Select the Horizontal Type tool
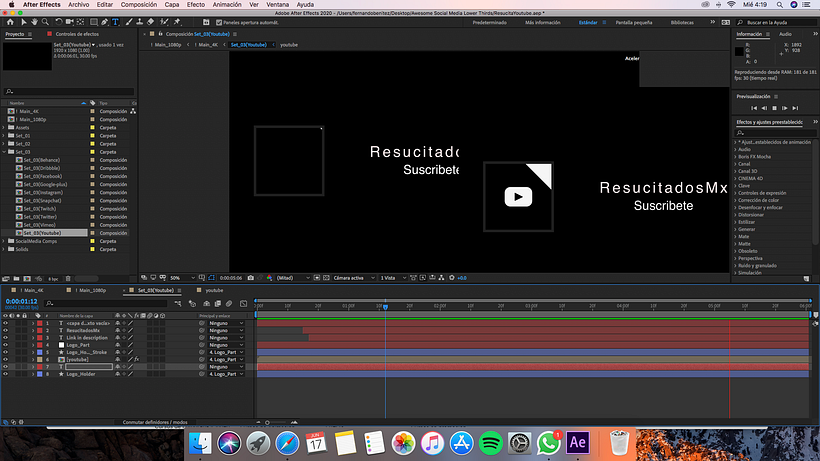Viewport: 820px width, 461px height. click(x=115, y=22)
